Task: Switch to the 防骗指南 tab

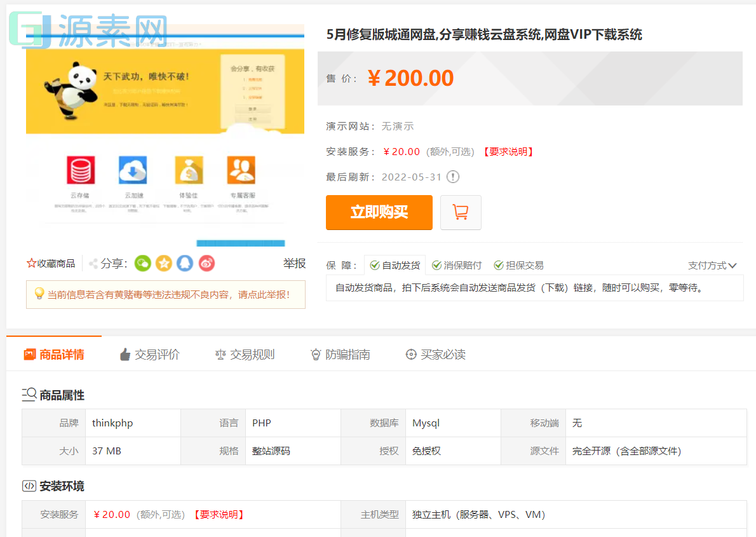Action: (x=341, y=355)
